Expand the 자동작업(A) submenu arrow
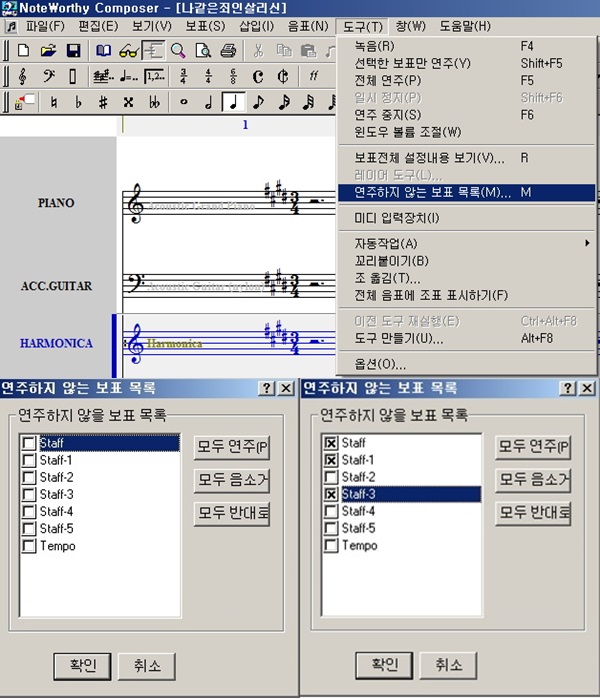The width and height of the screenshot is (600, 699). pyautogui.click(x=587, y=243)
